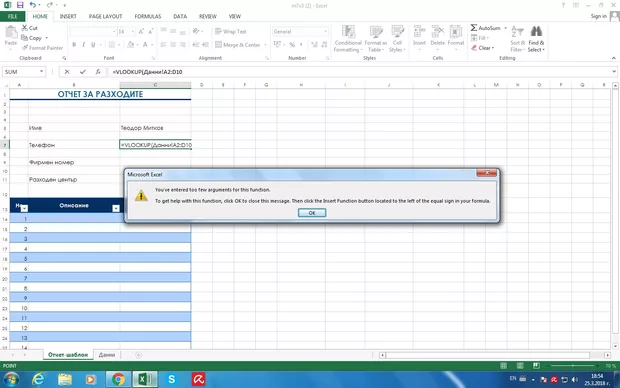
Task: Click the horizontal scrollbar of the sheet
Action: [x=488, y=355]
